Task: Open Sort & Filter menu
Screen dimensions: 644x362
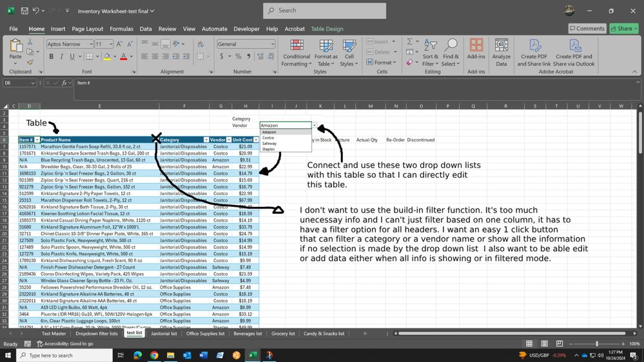Action: pos(431,53)
